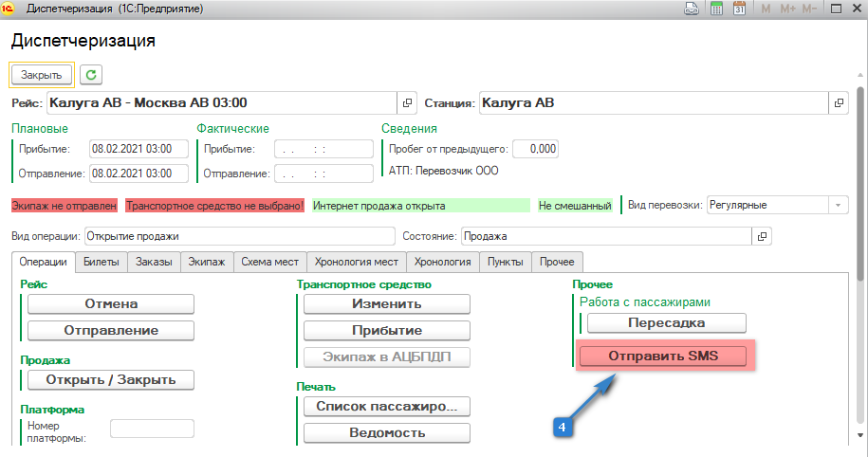
Task: Click the refresh icon next to Закрыть
Action: click(x=90, y=75)
